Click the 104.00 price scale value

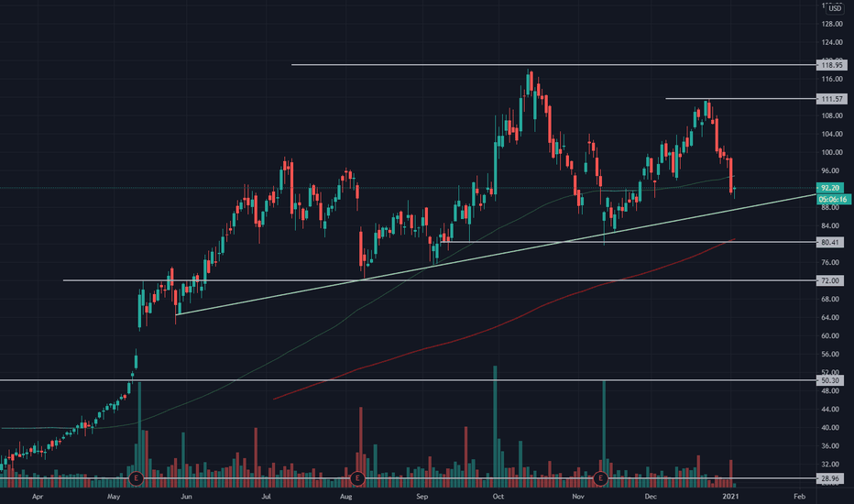pos(832,134)
